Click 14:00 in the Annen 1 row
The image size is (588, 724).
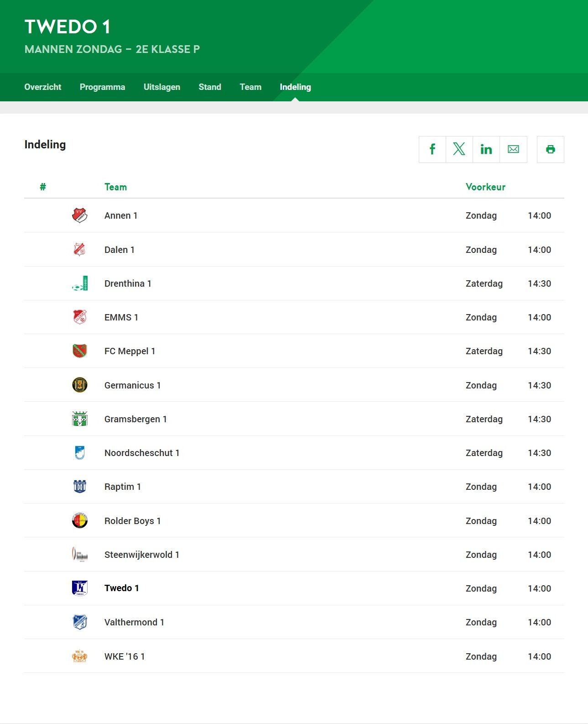[x=540, y=215]
